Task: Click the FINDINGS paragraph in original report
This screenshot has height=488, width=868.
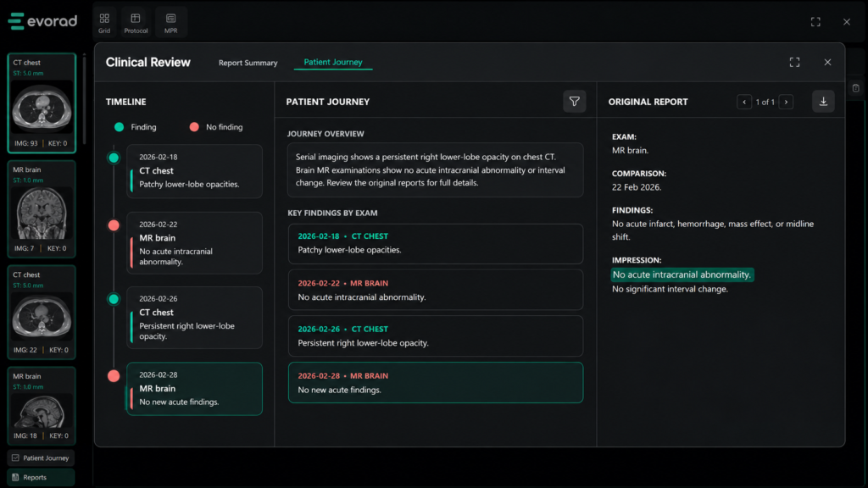Action: click(712, 230)
